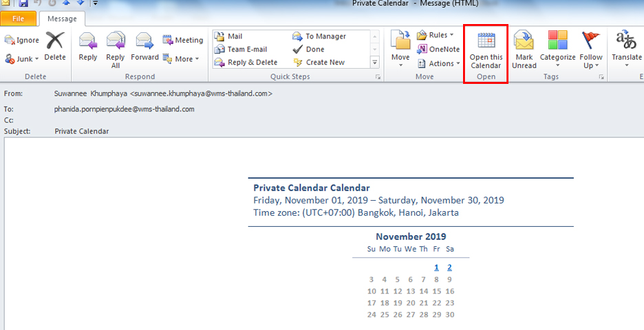Open the November 2 calendar link

coord(449,267)
